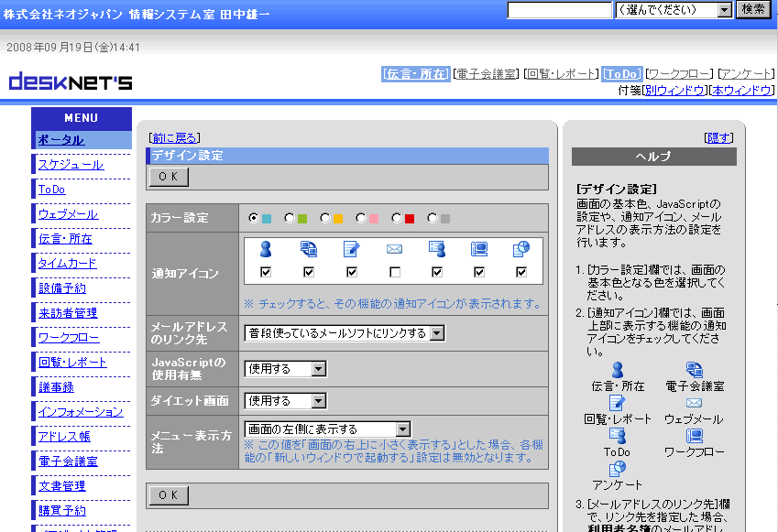This screenshot has height=532, width=778.
Task: Open スケジュール from the left menu
Action: point(71,165)
